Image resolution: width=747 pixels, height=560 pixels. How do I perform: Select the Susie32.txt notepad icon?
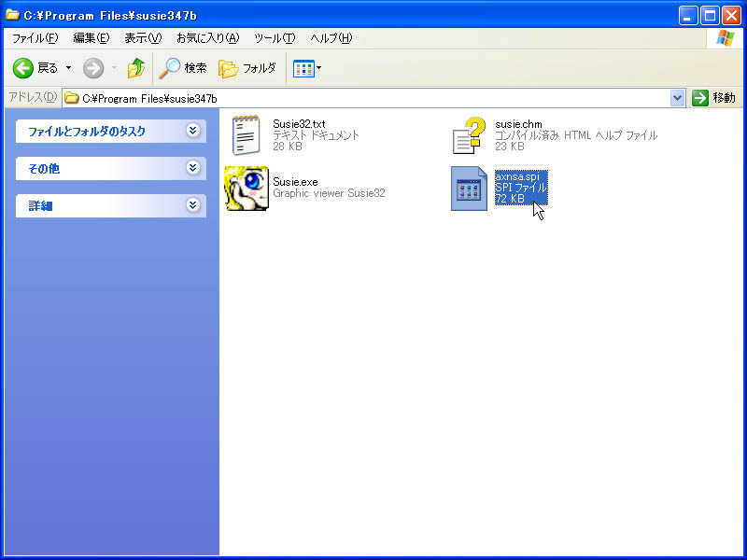[246, 135]
